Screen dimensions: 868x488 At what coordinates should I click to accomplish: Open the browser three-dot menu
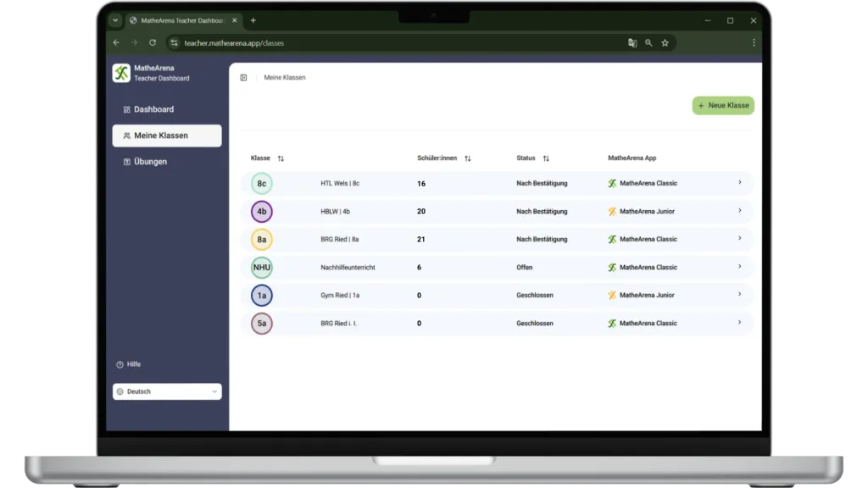pyautogui.click(x=754, y=43)
